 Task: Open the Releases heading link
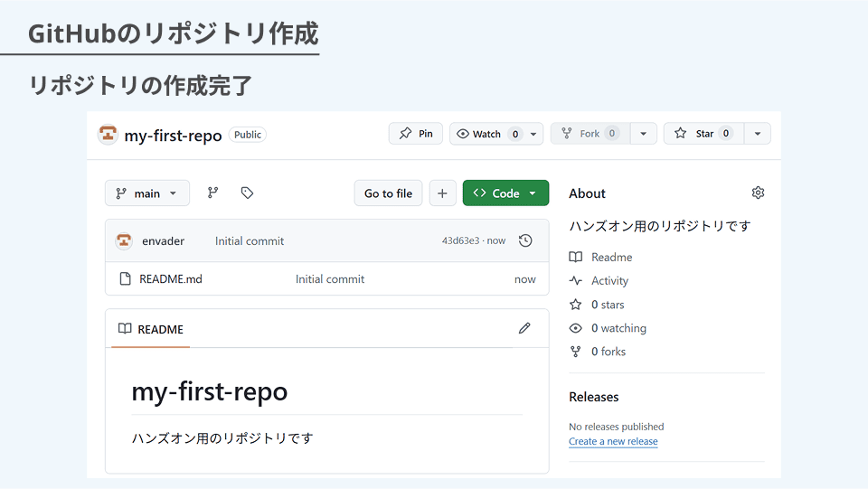tap(593, 397)
